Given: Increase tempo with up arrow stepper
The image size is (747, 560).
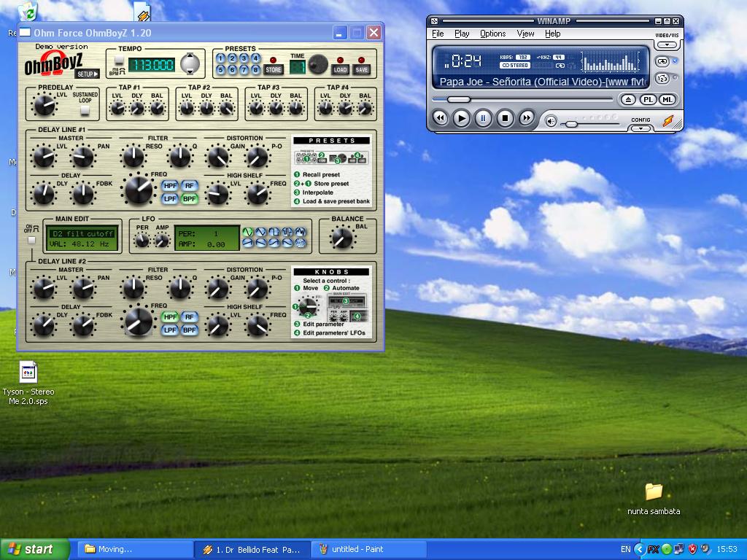Looking at the screenshot, I should (x=190, y=57).
